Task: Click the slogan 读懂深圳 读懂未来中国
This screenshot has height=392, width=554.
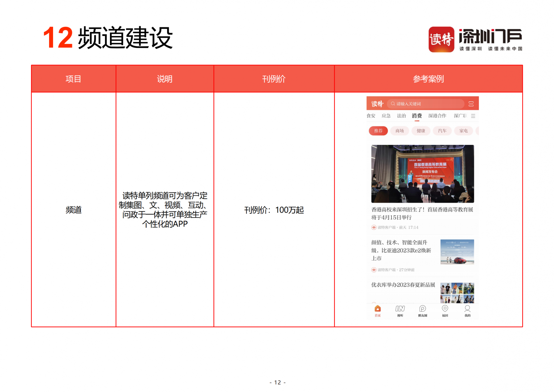Action: tap(491, 49)
